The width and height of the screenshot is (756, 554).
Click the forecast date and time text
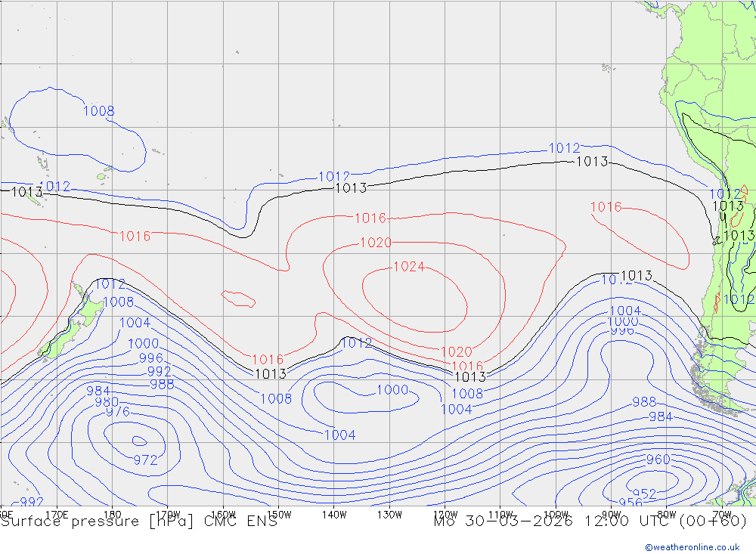click(x=590, y=522)
